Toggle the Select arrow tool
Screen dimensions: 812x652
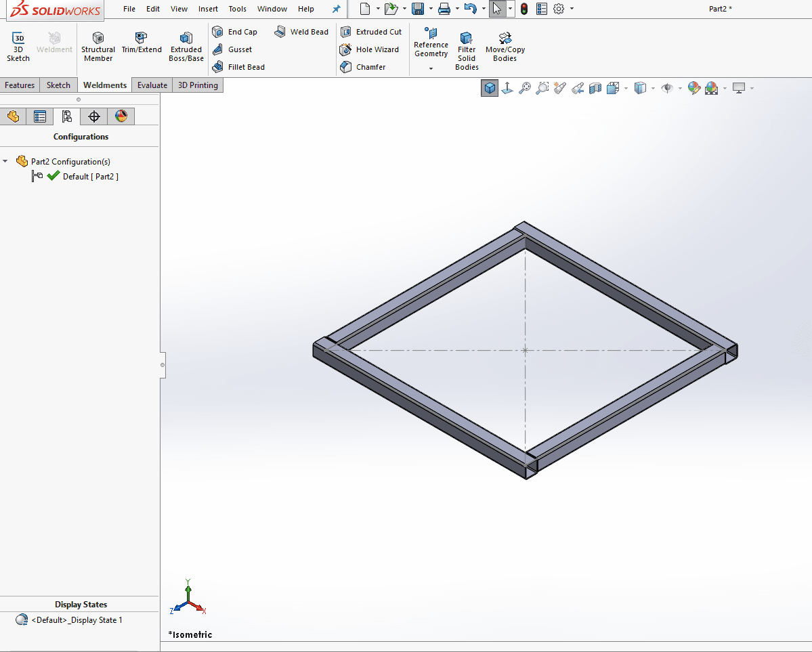[497, 9]
